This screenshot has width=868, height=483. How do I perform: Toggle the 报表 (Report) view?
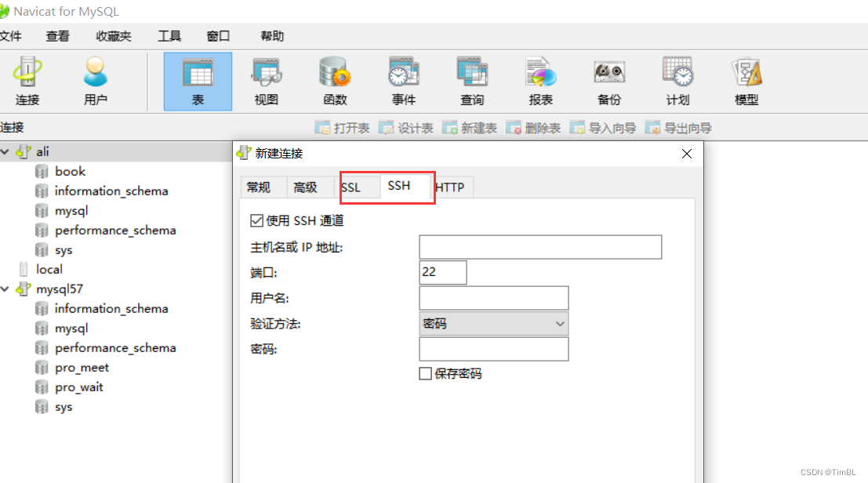pos(540,78)
